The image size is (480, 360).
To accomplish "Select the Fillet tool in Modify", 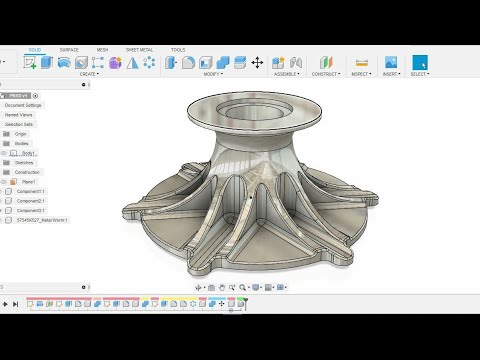I will [188, 62].
